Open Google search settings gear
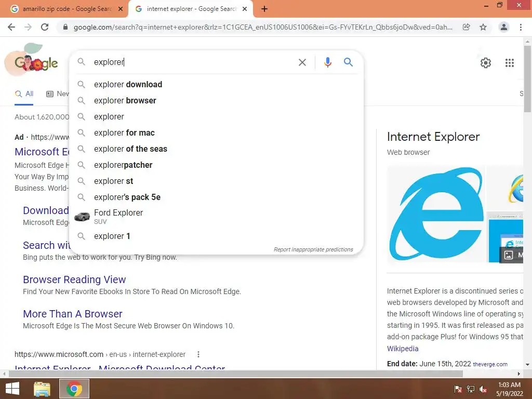 (x=486, y=63)
